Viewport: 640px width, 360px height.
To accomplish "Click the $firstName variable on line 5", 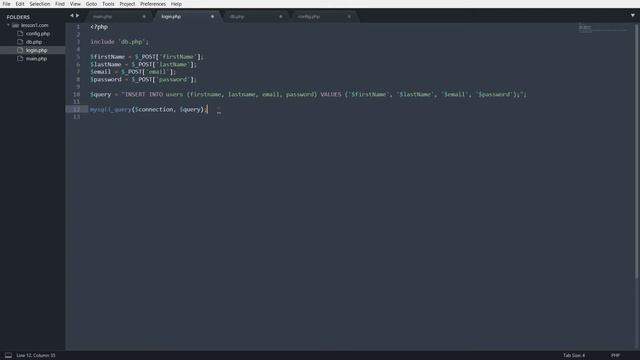I will pyautogui.click(x=108, y=57).
